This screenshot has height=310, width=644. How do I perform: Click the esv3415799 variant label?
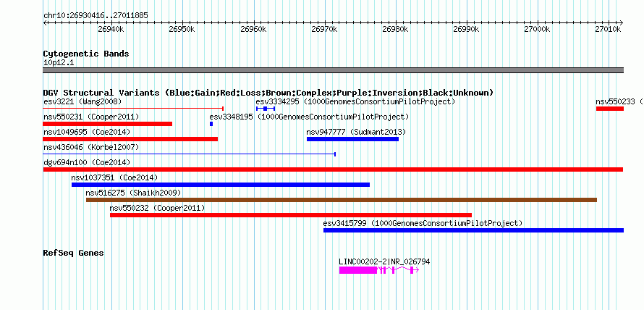click(423, 223)
